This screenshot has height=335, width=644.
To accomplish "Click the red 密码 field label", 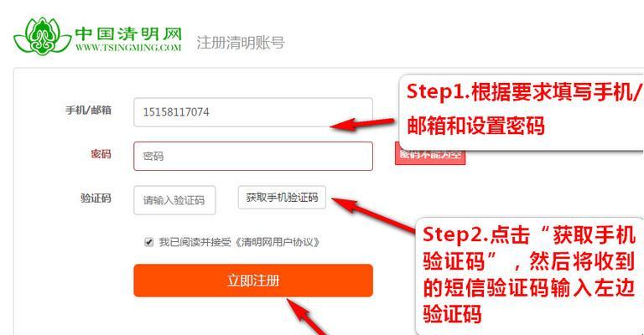I will [x=101, y=154].
